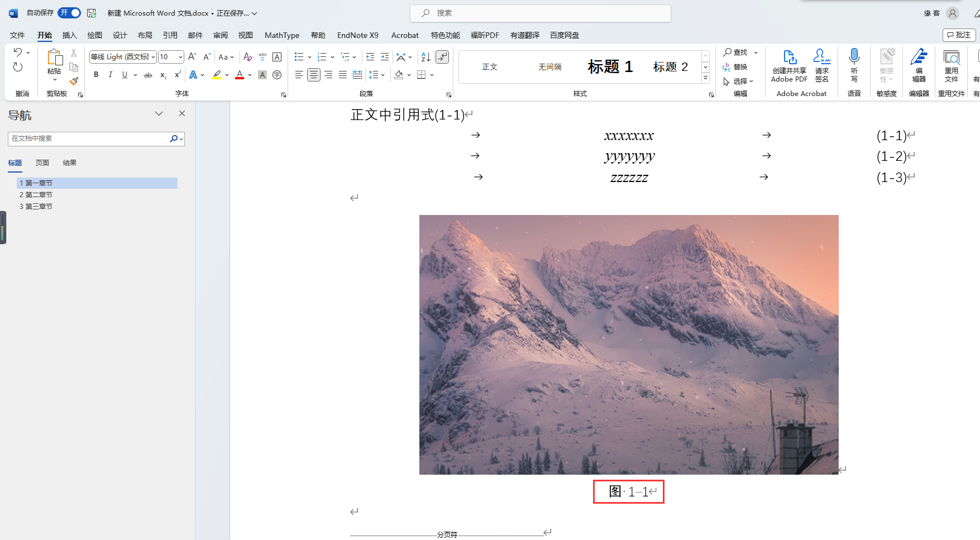Click the title bar search box

coord(541,13)
